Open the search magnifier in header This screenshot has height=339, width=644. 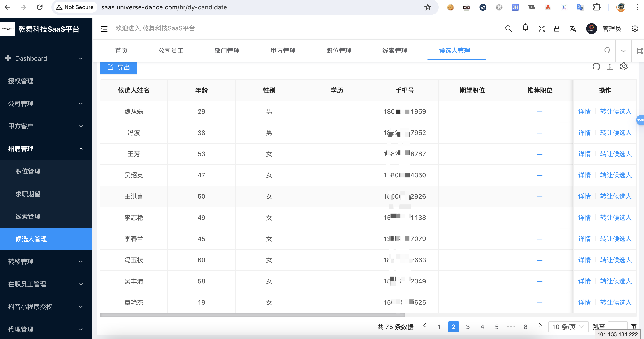509,29
